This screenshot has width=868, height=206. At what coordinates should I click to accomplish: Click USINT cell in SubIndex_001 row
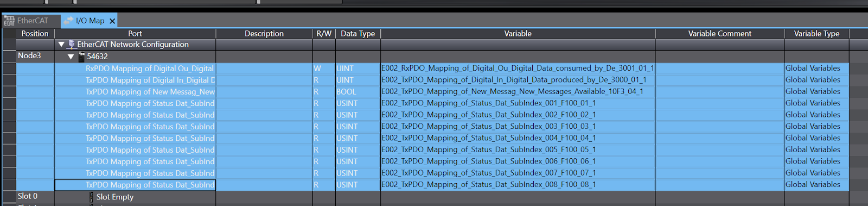point(358,103)
